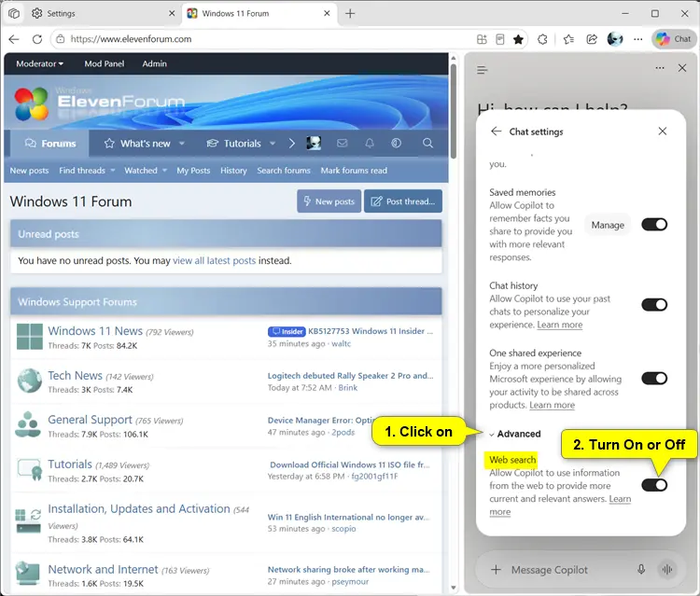Screen dimensions: 700x596
Task: Open the Favorites list icon
Action: pyautogui.click(x=568, y=39)
